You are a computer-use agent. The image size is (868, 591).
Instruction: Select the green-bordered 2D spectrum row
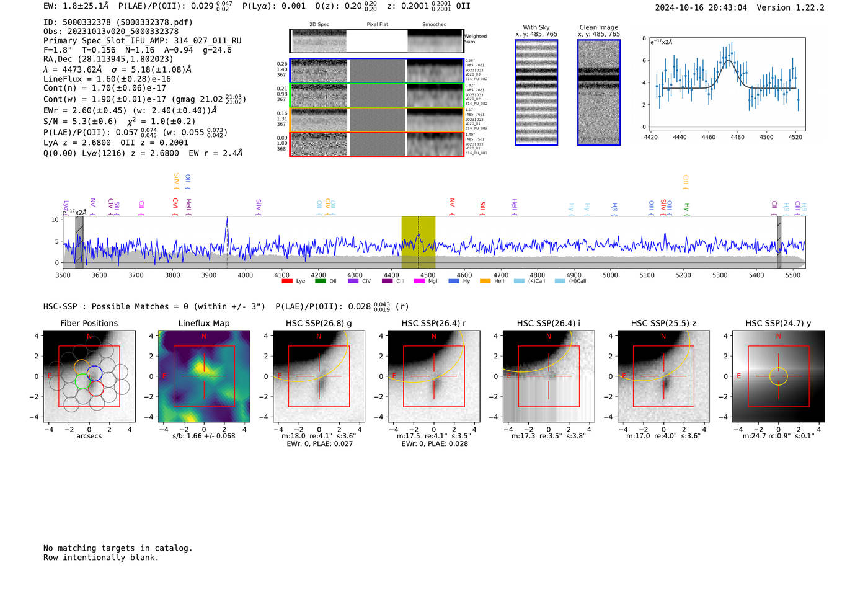(376, 96)
